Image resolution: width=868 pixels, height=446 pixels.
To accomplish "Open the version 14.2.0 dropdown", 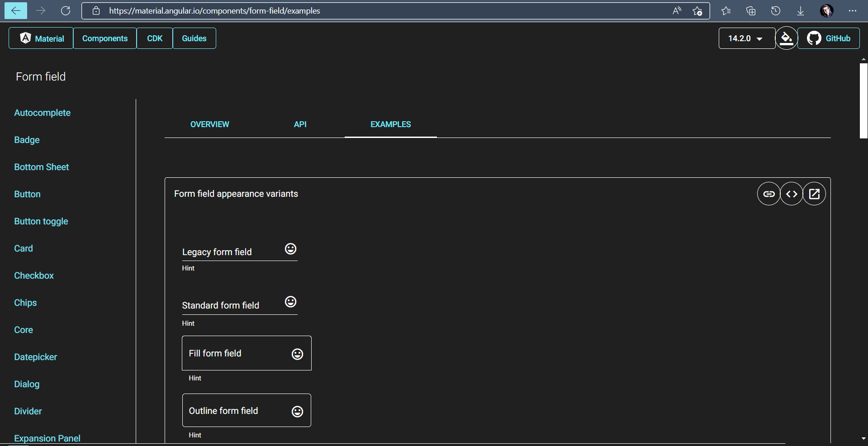I will (746, 38).
